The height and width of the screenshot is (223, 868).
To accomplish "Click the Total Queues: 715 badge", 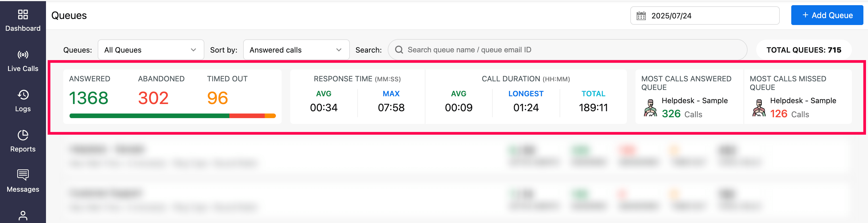I will (x=804, y=50).
